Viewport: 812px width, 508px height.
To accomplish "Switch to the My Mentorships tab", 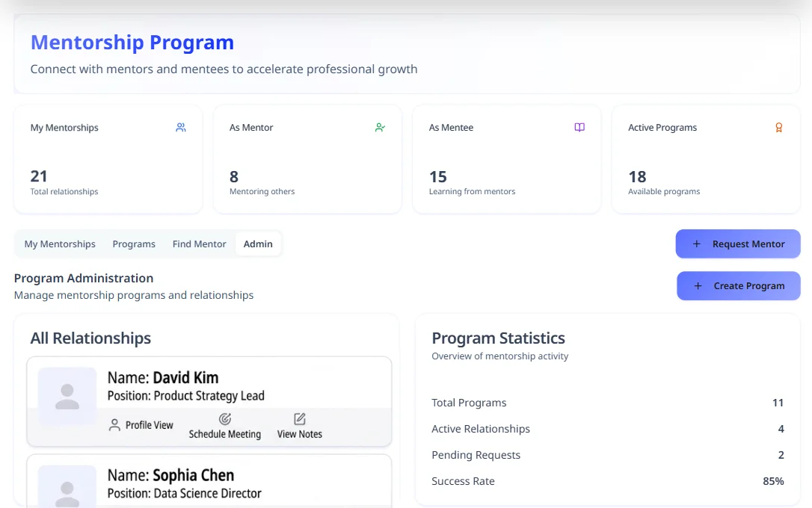I will (x=60, y=244).
